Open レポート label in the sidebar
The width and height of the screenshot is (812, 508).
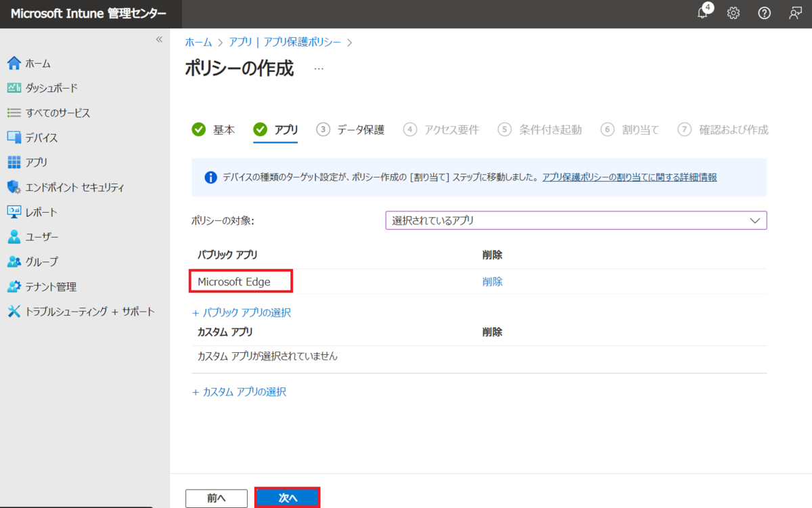click(41, 213)
